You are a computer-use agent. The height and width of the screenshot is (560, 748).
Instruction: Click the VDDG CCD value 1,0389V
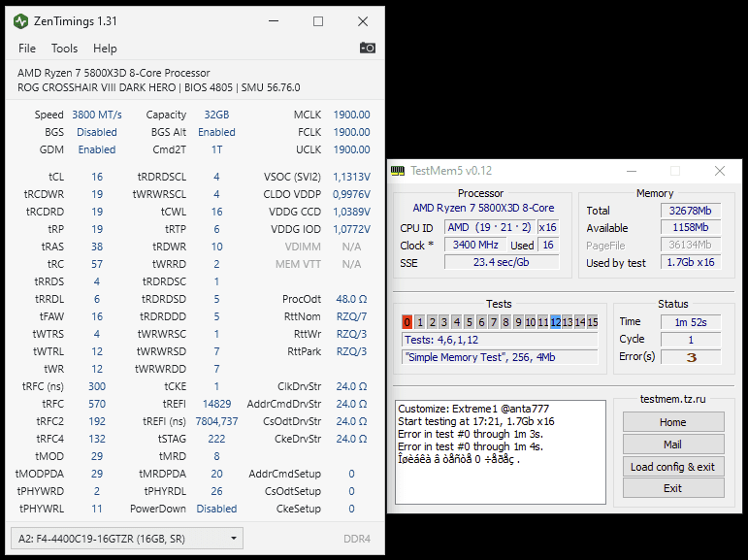click(x=351, y=212)
